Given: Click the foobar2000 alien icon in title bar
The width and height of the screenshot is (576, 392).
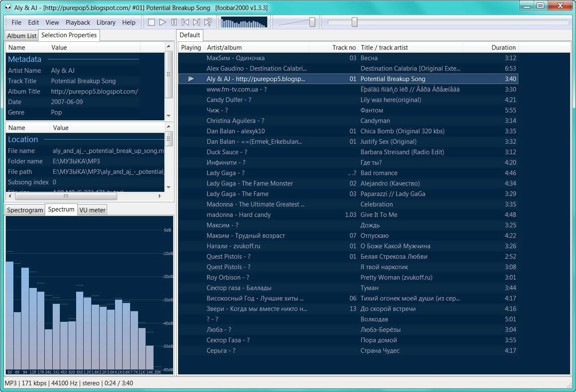Looking at the screenshot, I should [8, 7].
